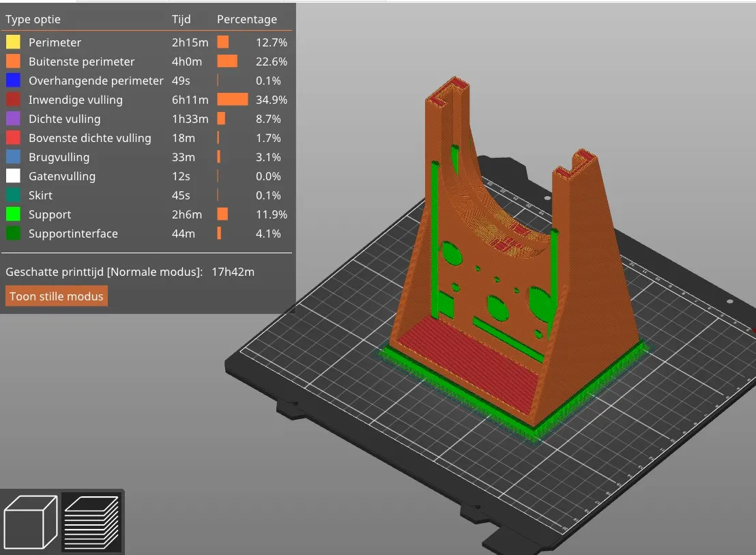Click the '17h42m' estimated print time
Viewport: 756px width, 555px height.
(233, 272)
